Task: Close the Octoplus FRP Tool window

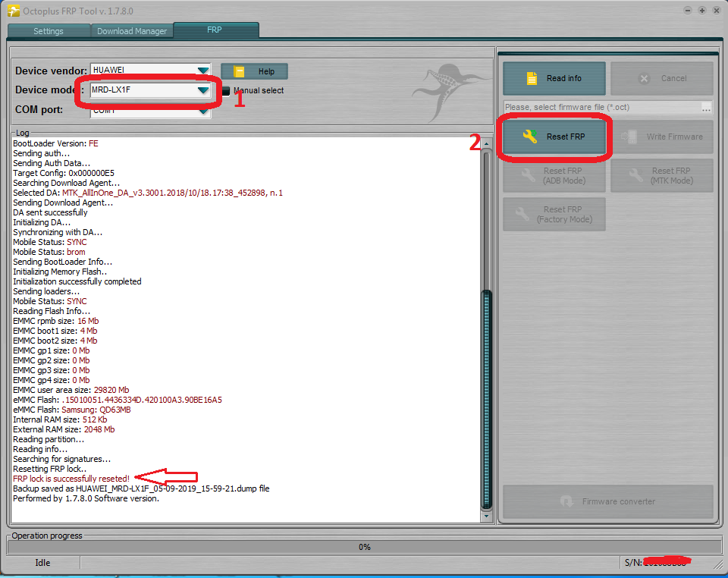Action: 717,10
